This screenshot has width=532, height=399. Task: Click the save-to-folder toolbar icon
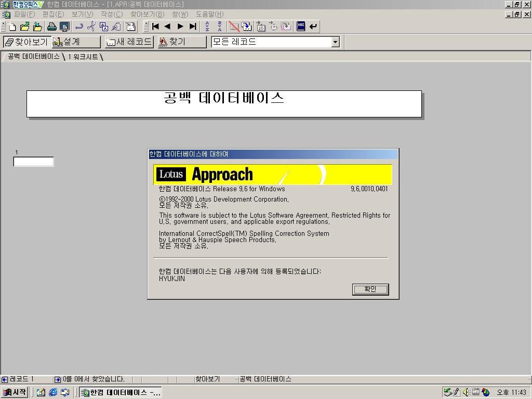[x=37, y=26]
